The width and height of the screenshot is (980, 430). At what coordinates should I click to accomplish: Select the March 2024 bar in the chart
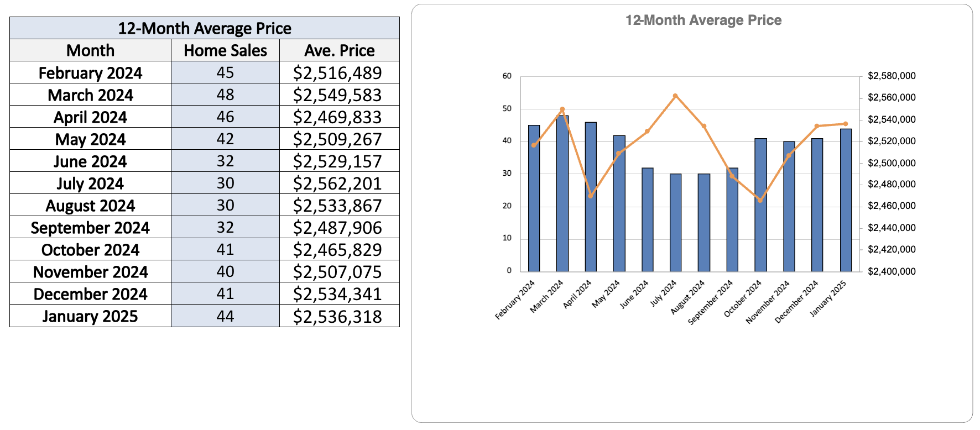562,193
